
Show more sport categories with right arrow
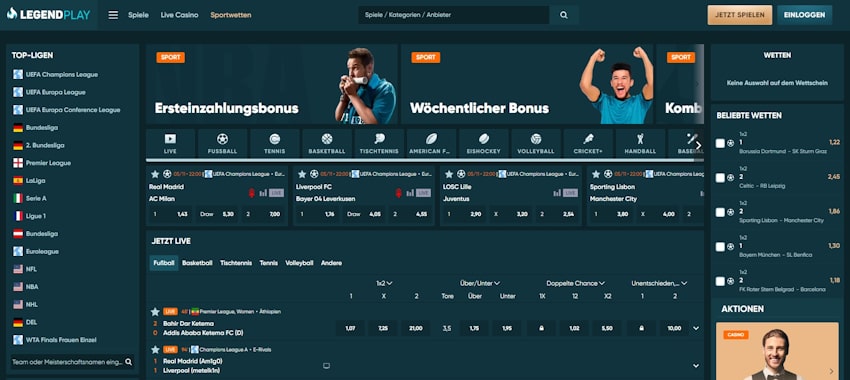pos(698,145)
